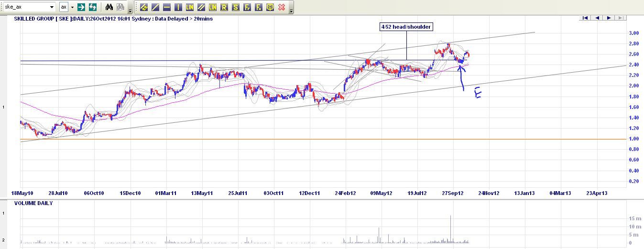Click the underlined LIN tool icon
The height and width of the screenshot is (249, 644).
(x=213, y=7)
